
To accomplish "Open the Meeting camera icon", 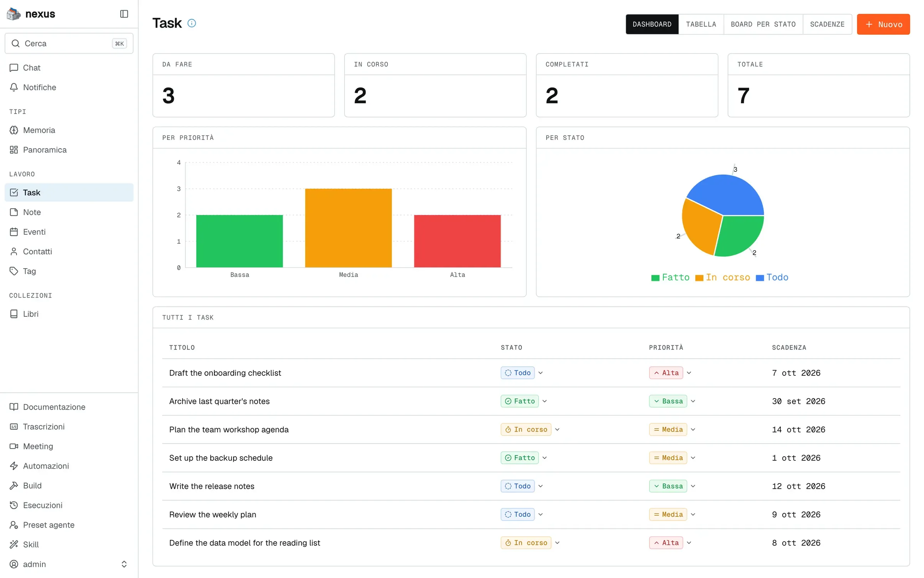I will (14, 446).
